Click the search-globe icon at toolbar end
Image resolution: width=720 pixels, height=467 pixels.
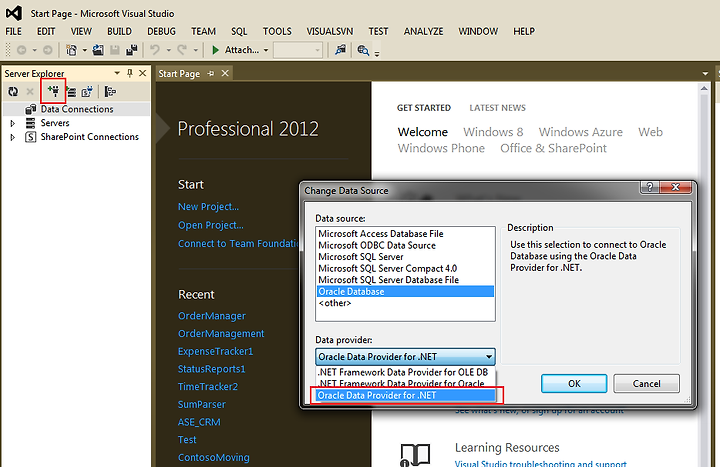pos(363,50)
